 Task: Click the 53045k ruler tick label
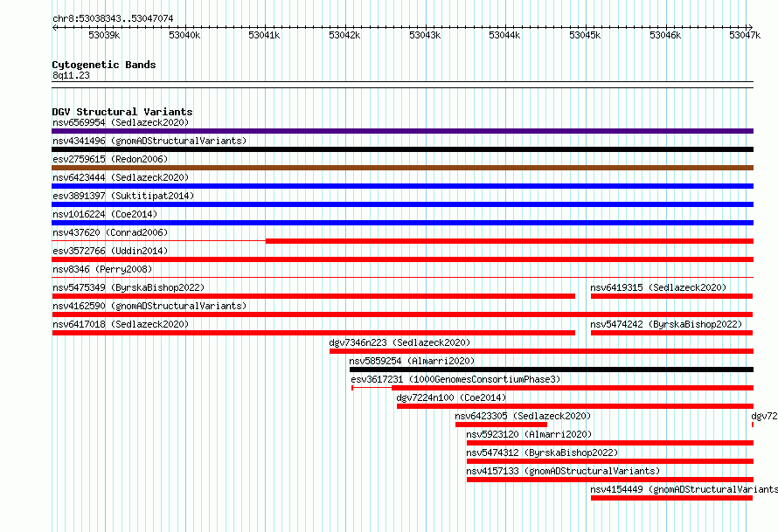click(x=585, y=35)
